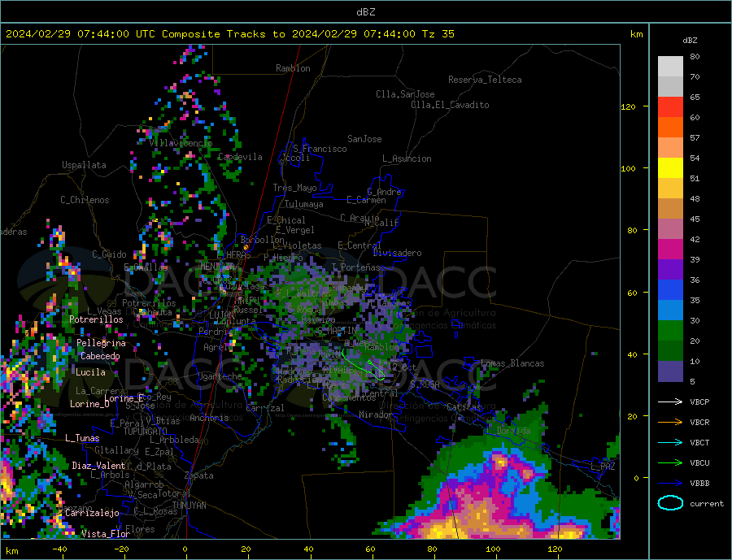Image resolution: width=732 pixels, height=560 pixels.
Task: Click the -20 tick on bottom axis
Action: click(x=121, y=549)
